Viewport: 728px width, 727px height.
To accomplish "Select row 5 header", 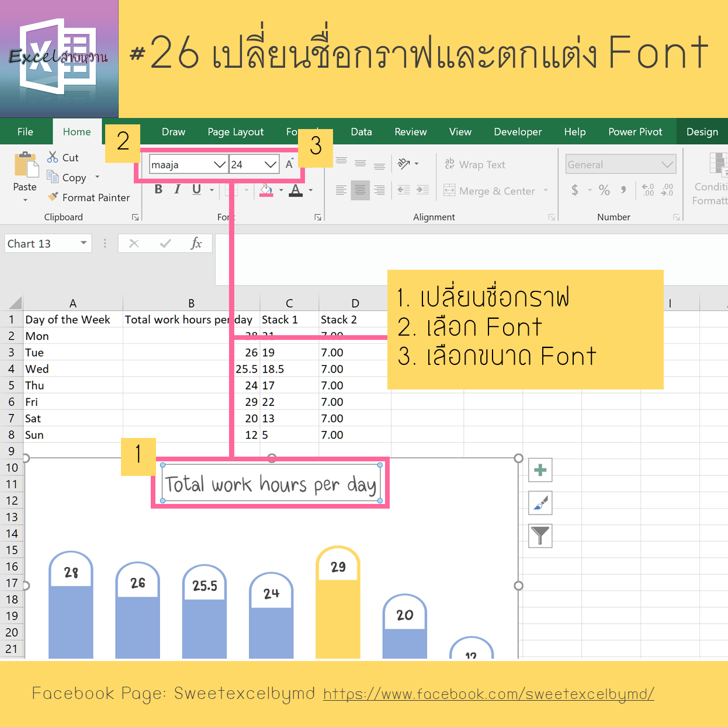I will coord(11,385).
